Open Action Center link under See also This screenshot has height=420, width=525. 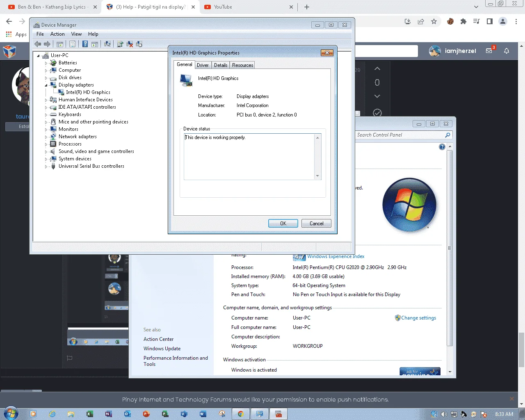click(x=158, y=339)
